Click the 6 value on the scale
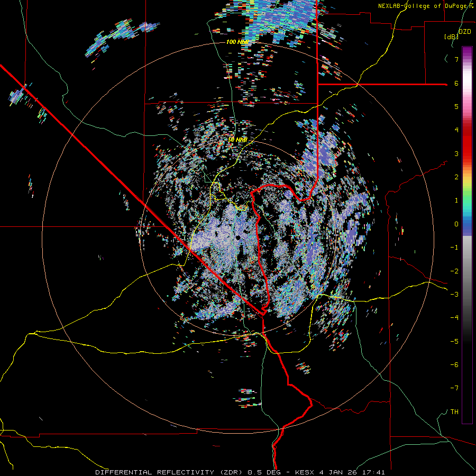Viewport: 476px width, 476px height. (456, 83)
